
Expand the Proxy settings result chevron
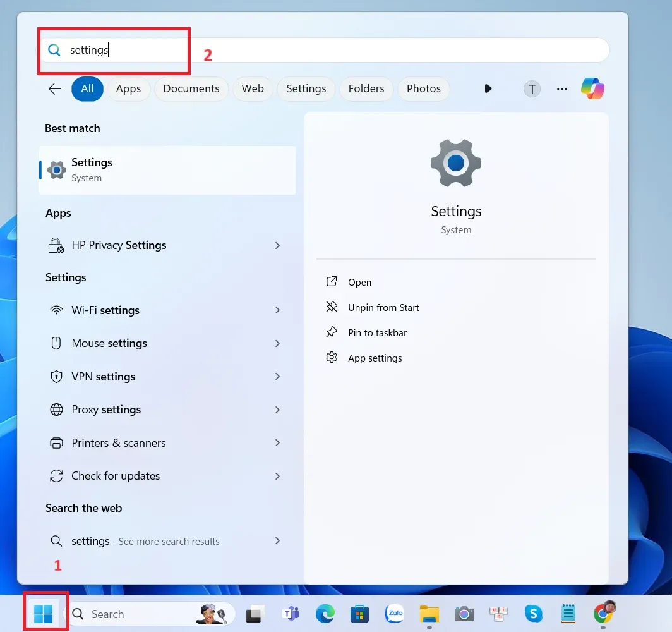[277, 410]
